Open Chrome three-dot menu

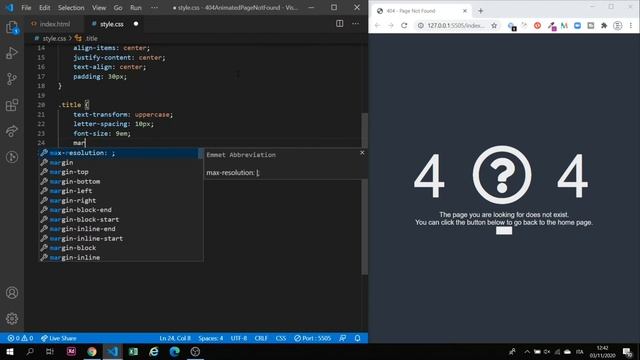click(631, 25)
